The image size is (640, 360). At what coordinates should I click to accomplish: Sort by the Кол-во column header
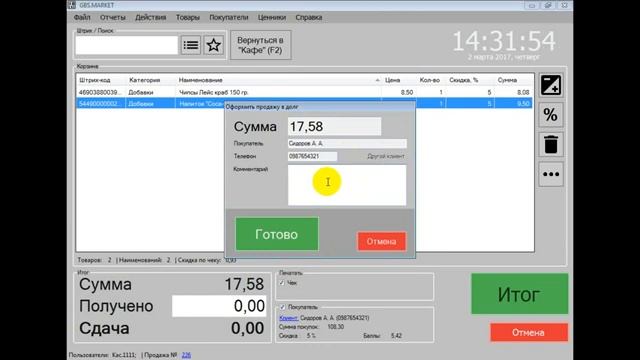pyautogui.click(x=429, y=80)
